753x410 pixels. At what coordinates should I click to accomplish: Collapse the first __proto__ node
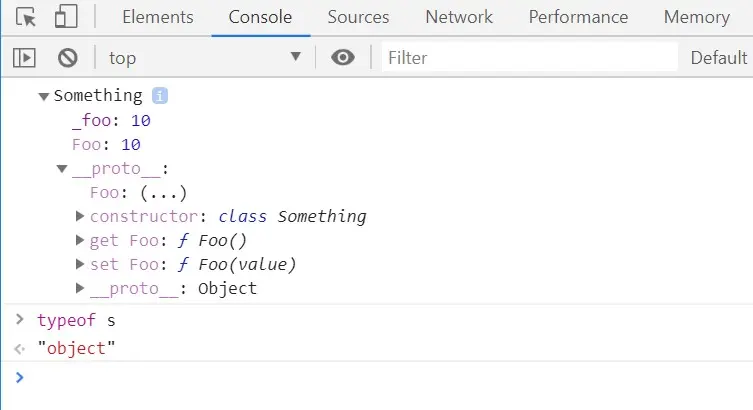click(62, 169)
